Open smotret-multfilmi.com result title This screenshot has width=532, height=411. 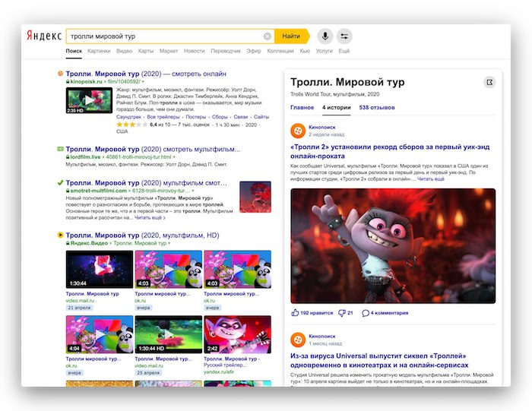tap(147, 183)
